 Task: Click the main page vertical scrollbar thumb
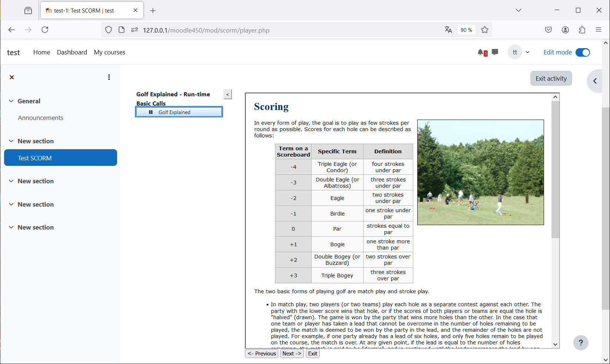(x=606, y=208)
